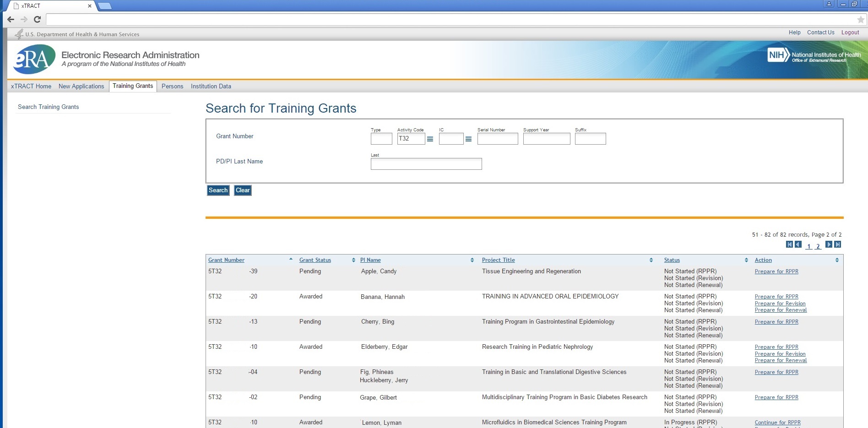
Task: Select the xTRACT browser tab
Action: click(50, 6)
